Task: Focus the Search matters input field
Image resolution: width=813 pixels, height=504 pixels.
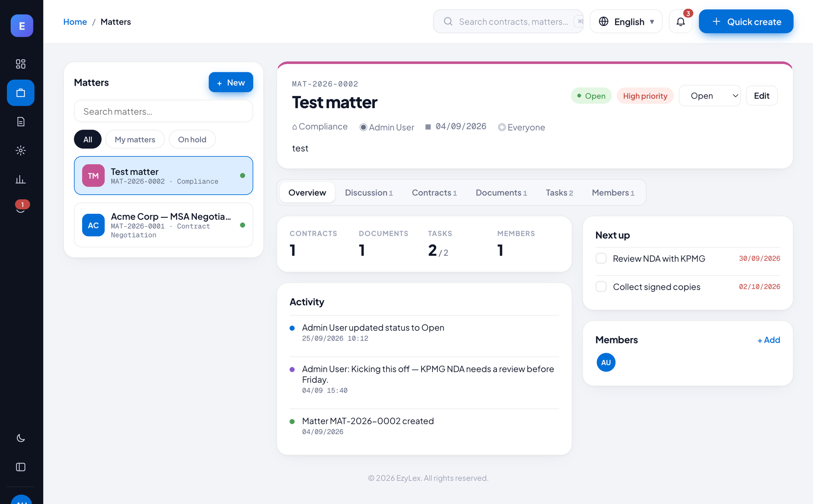Action: point(163,111)
